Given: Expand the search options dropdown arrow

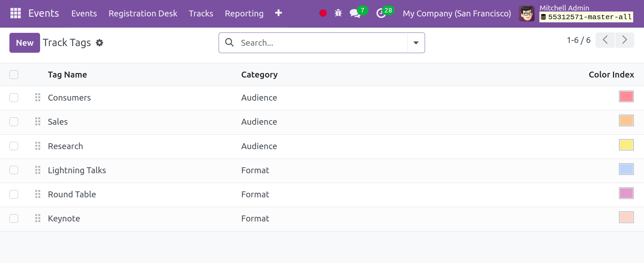Looking at the screenshot, I should coord(416,43).
